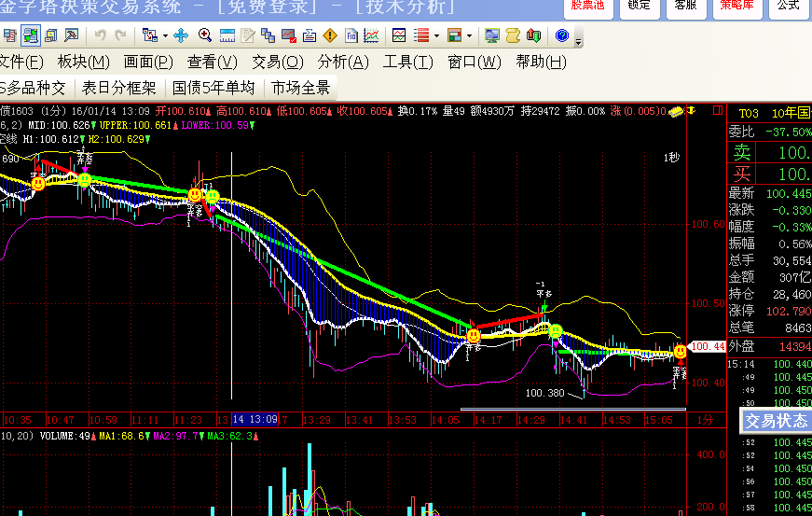Click the undo arrow icon

pos(100,35)
